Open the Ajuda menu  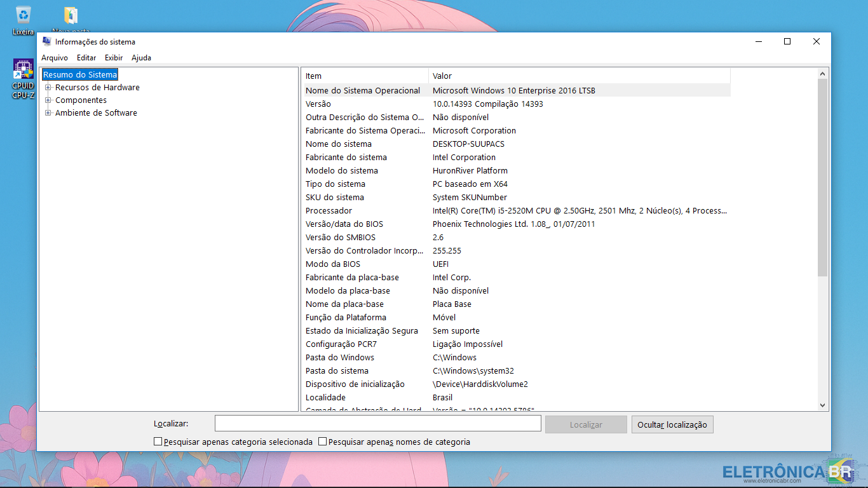point(141,58)
